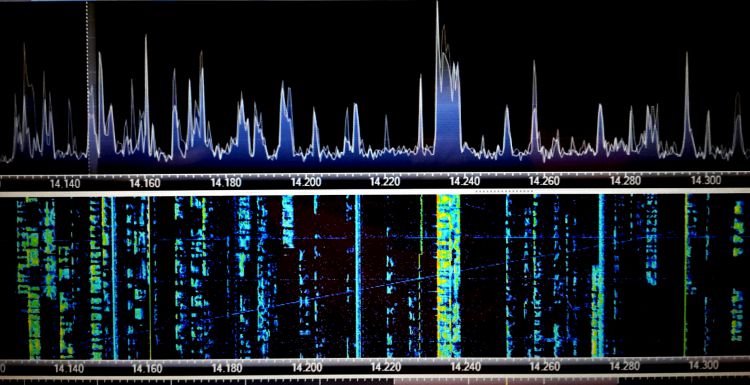
Task: Select 14.280 on the spectrum frequency scale
Action: [x=625, y=181]
